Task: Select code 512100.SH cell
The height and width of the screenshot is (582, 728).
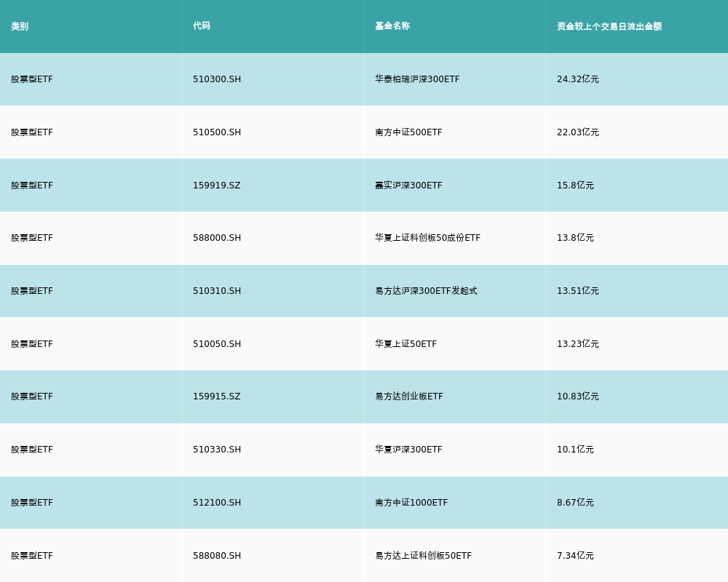Action: coord(217,503)
